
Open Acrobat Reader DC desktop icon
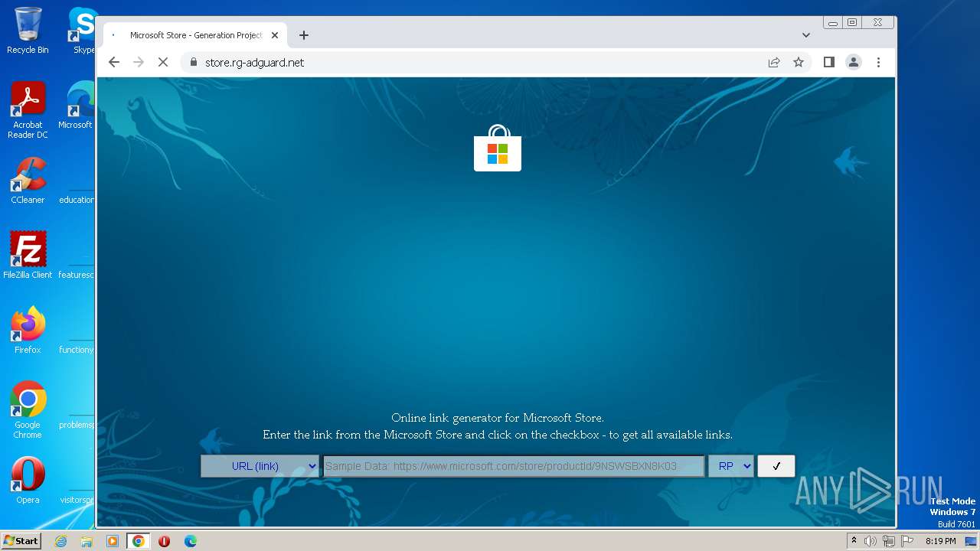pyautogui.click(x=28, y=110)
